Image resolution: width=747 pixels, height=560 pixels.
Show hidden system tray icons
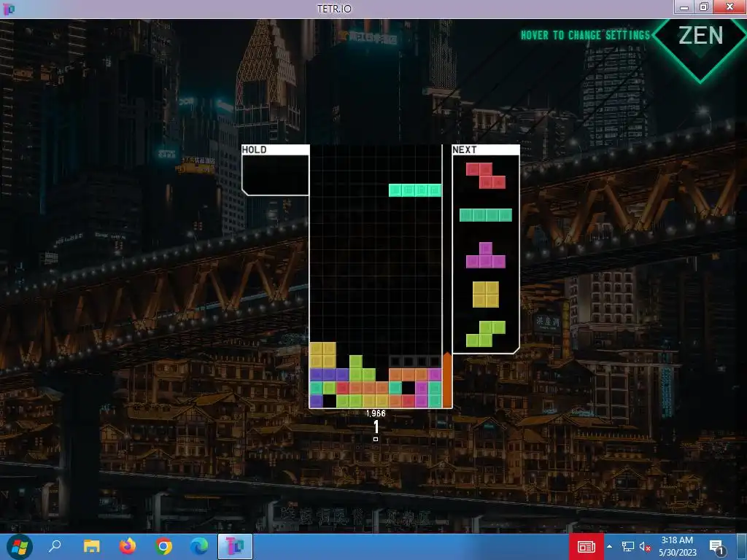pos(609,546)
